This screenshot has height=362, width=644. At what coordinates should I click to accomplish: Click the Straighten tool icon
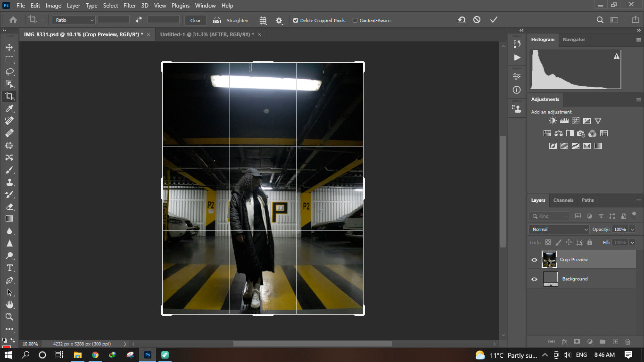(217, 20)
